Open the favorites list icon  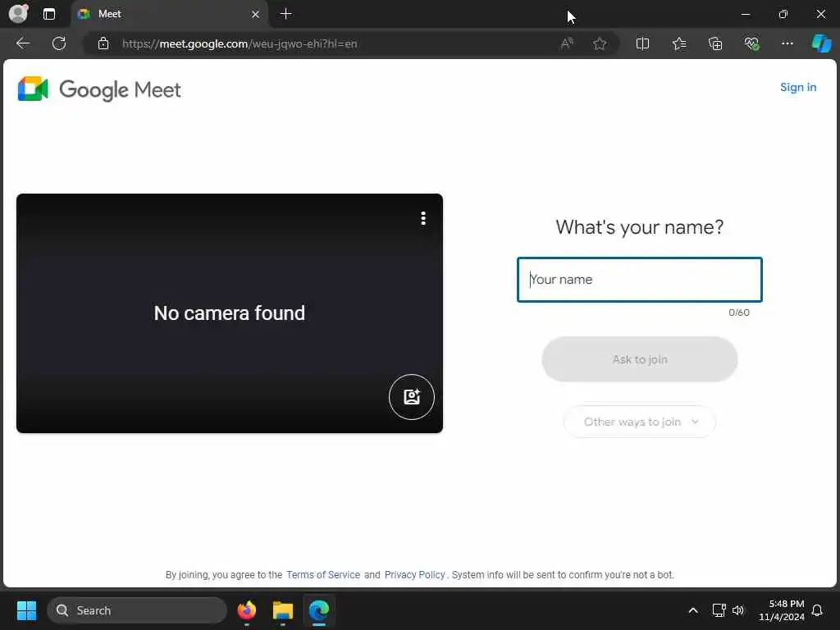678,43
